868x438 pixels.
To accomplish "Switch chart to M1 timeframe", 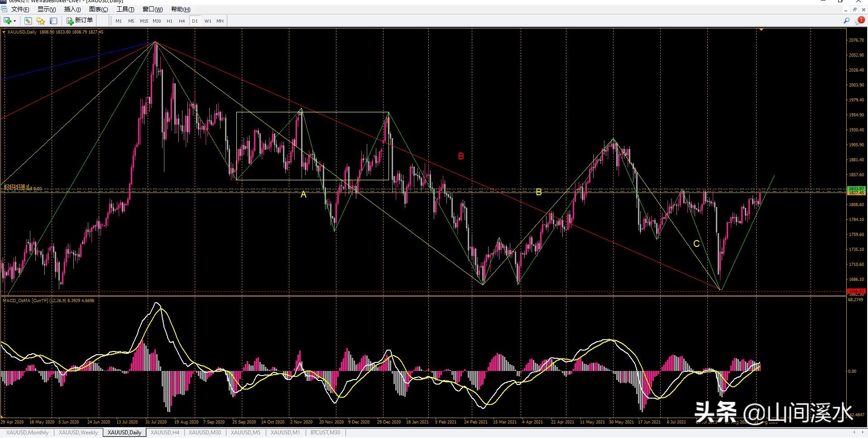I will click(119, 21).
